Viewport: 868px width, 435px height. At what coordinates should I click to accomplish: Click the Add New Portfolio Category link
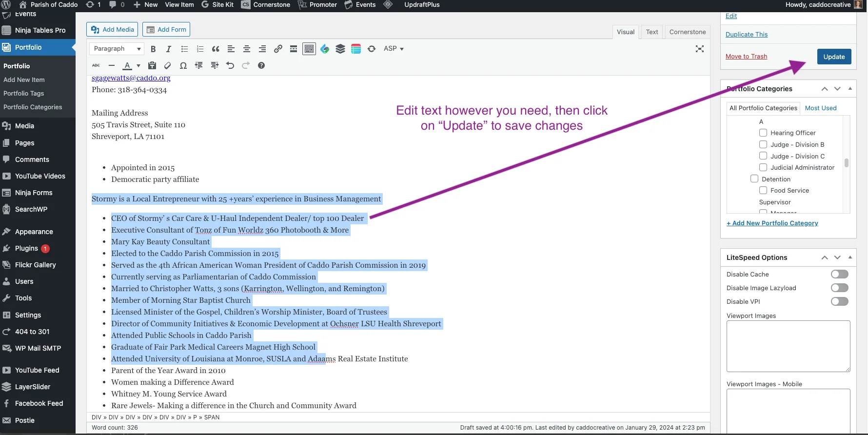coord(772,223)
